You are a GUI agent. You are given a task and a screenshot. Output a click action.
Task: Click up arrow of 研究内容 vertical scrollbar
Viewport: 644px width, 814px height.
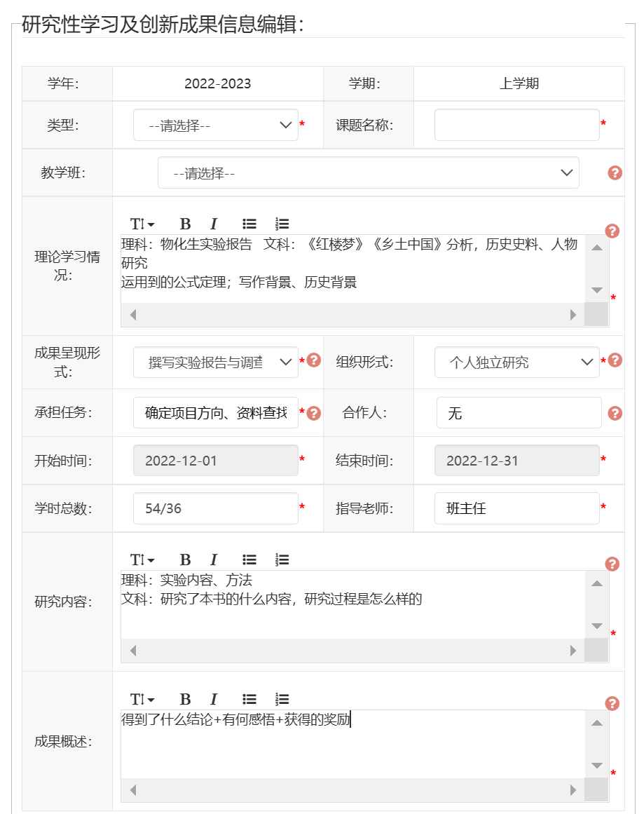(x=597, y=583)
